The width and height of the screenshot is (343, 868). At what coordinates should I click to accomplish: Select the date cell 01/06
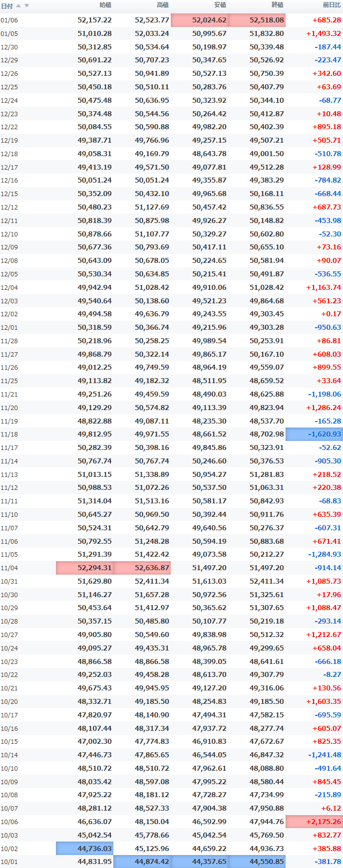9,20
